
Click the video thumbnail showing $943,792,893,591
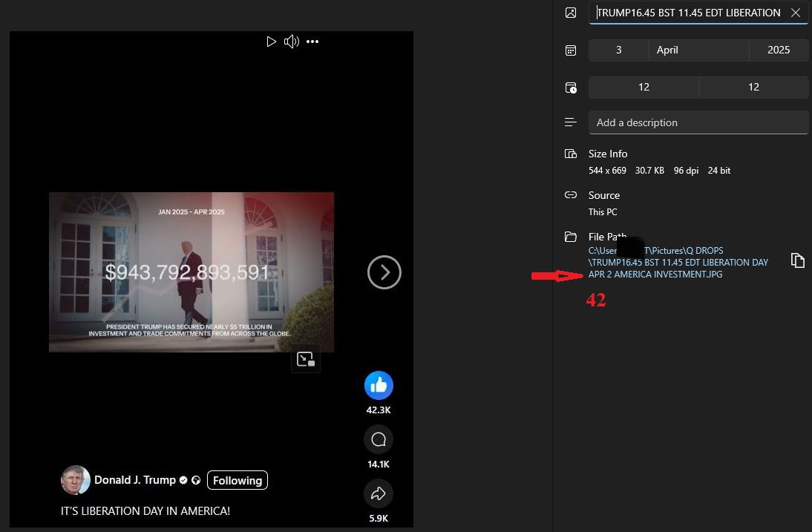coord(191,272)
